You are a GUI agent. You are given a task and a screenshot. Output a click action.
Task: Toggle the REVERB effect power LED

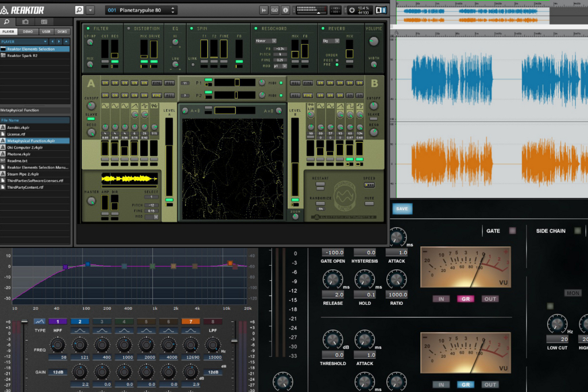[x=323, y=29]
